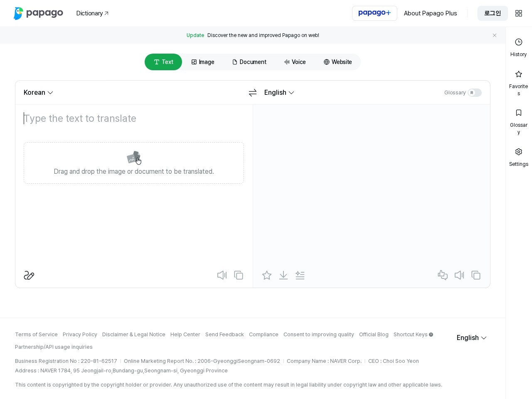Open the translation edit list icon
Screen dimensions: 532x399
300,275
